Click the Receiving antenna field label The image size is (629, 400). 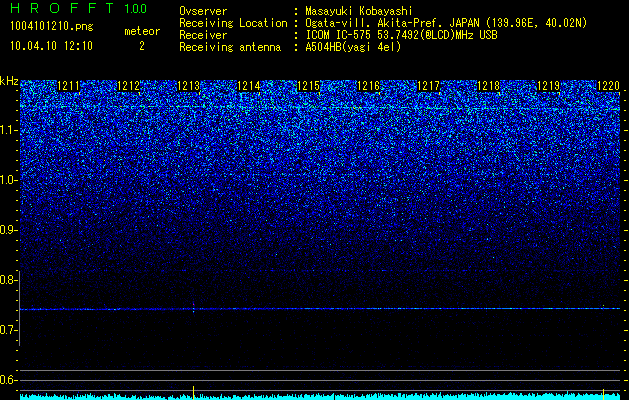click(x=230, y=47)
